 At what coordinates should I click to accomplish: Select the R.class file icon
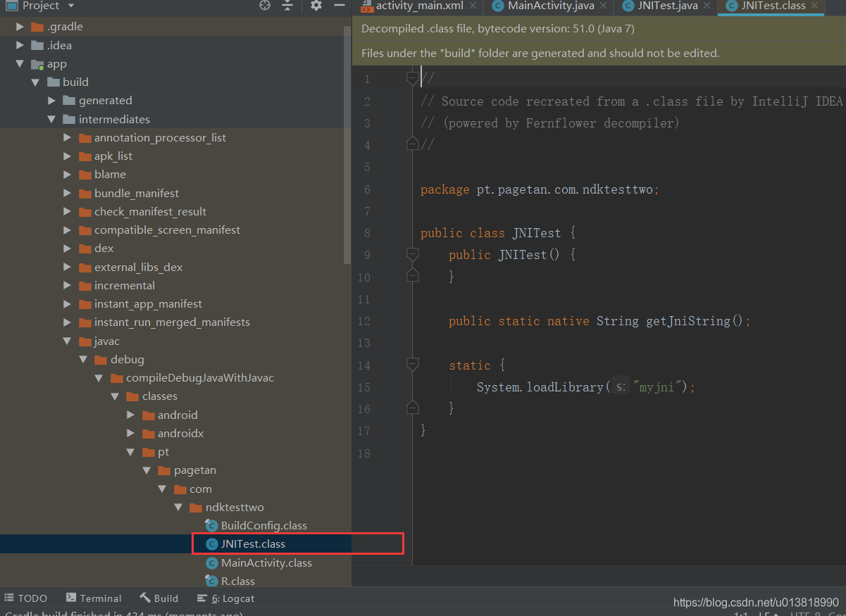(211, 582)
